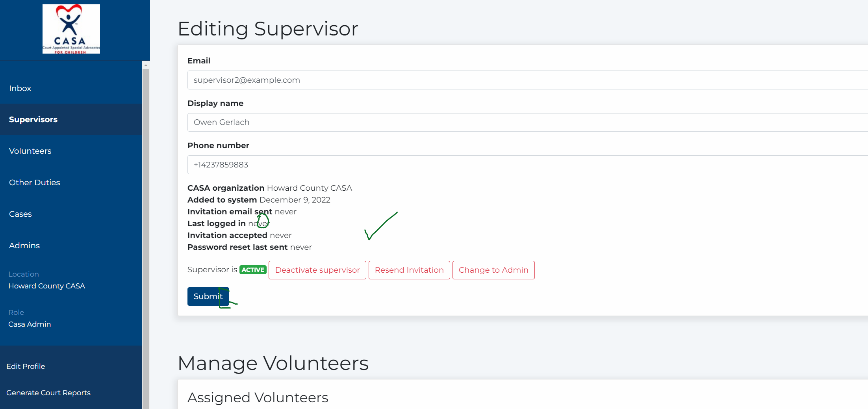Click the Casa Admin role label

[x=29, y=324]
